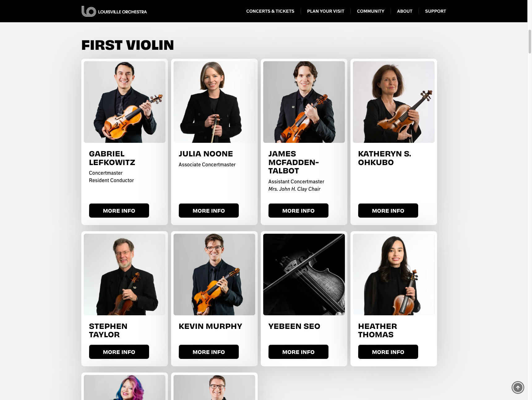
Task: Open the Community menu
Action: click(371, 11)
